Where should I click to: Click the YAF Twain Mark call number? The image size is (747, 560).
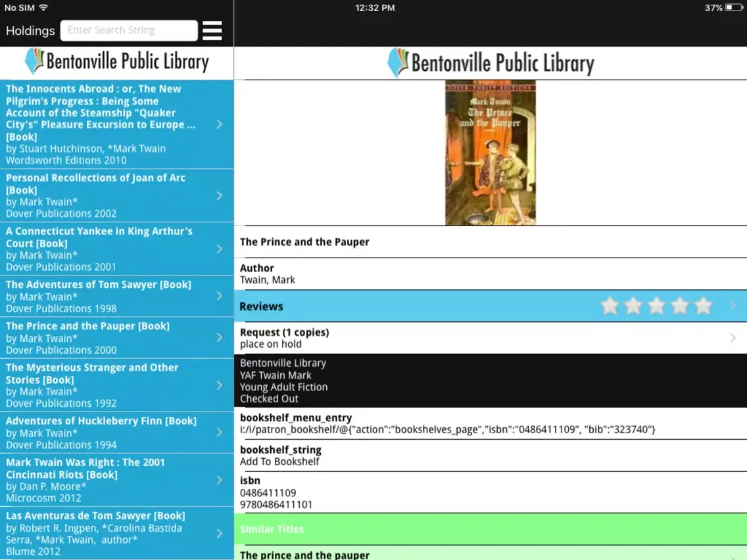coord(276,375)
